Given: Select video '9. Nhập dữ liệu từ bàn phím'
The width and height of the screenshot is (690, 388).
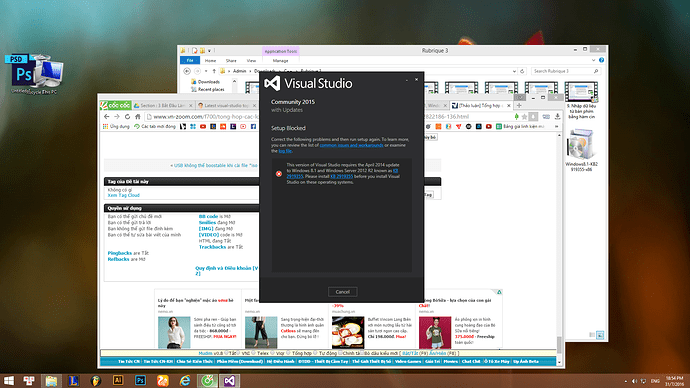Looking at the screenshot, I should click(x=581, y=100).
